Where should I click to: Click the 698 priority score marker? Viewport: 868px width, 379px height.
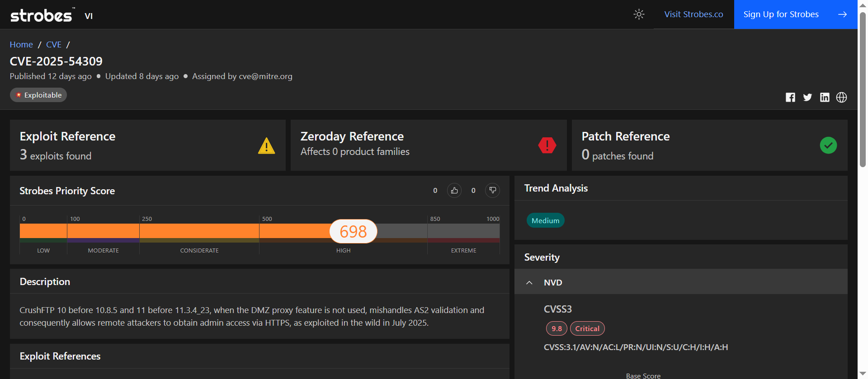click(353, 231)
